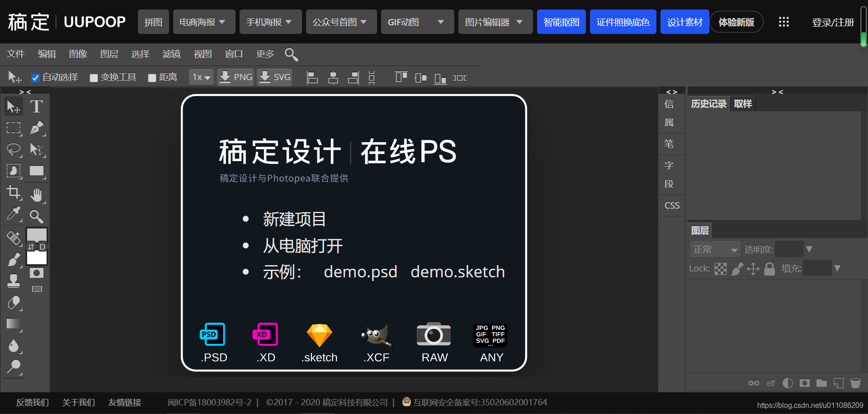The height and width of the screenshot is (414, 868).
Task: Click the 证件照换底色 button
Action: click(623, 22)
